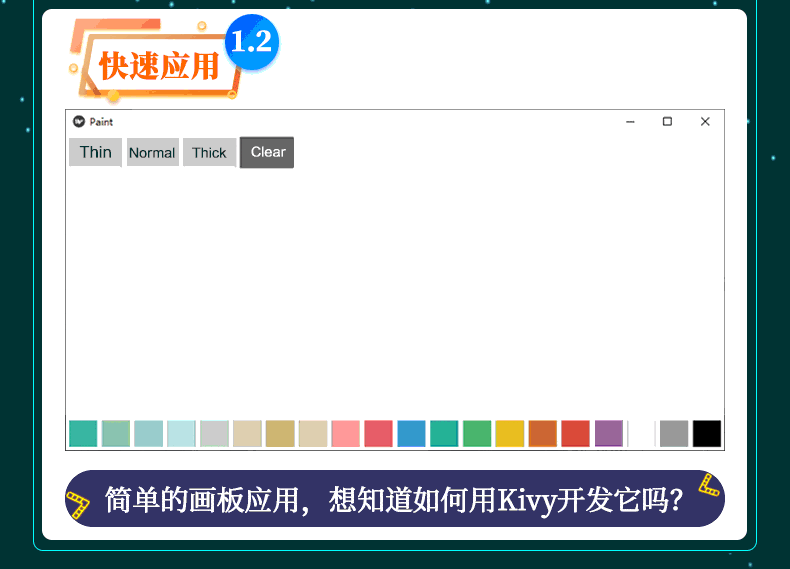Pick the black color swatch
This screenshot has height=569, width=790.
coord(706,434)
